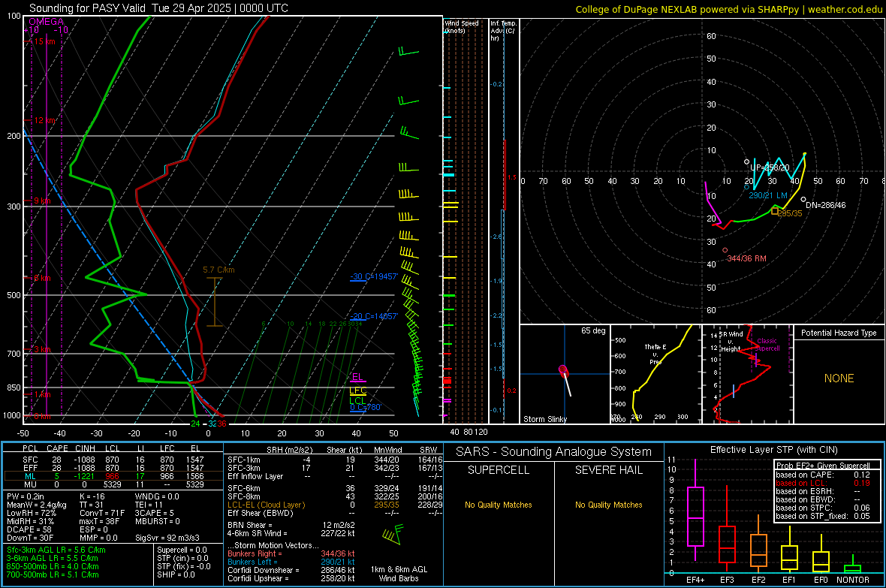The width and height of the screenshot is (886, 588).
Task: Click the sounding title for PASY
Action: (x=158, y=8)
